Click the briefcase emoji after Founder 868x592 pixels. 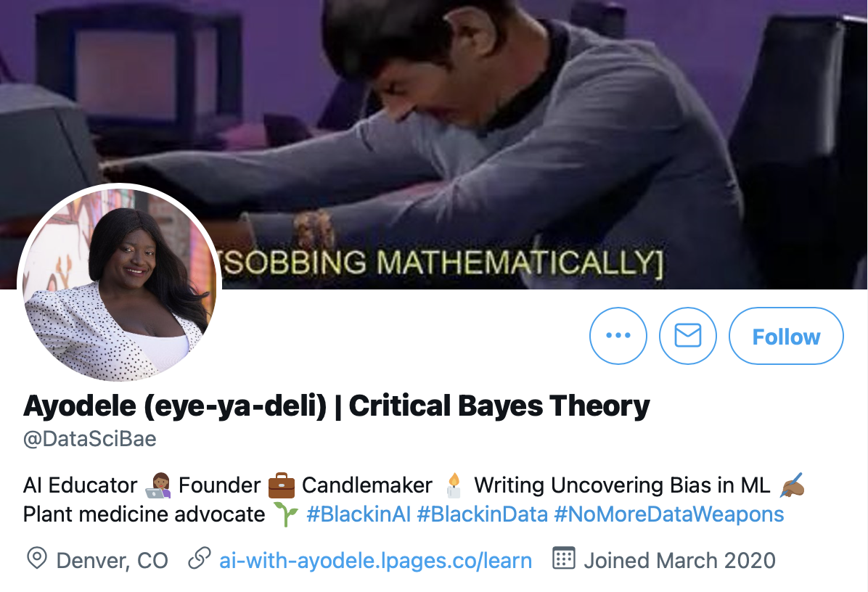(281, 485)
